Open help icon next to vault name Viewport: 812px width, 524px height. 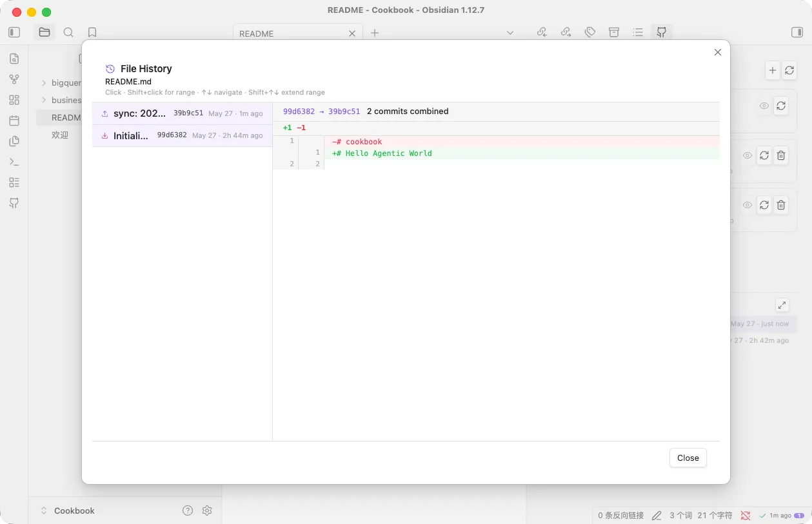[188, 510]
